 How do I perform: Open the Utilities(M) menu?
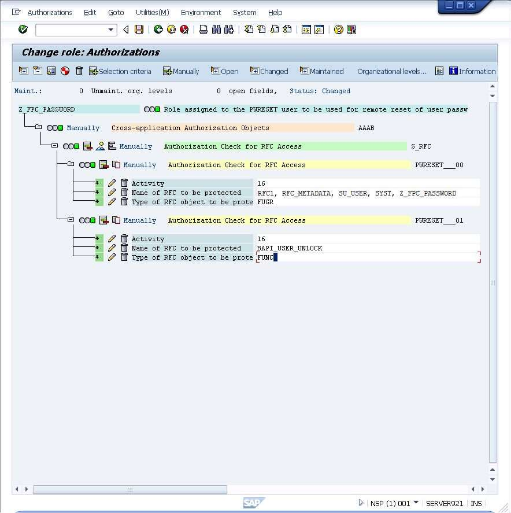(x=152, y=13)
